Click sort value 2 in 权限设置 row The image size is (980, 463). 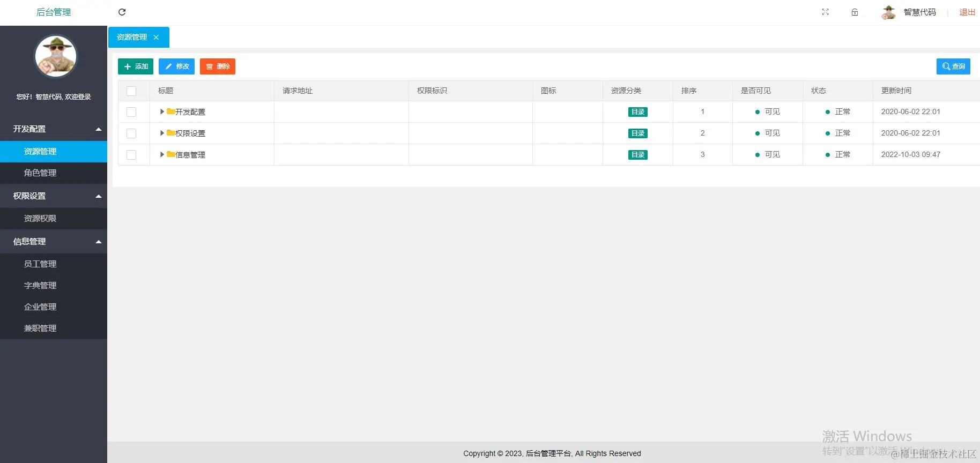[702, 133]
